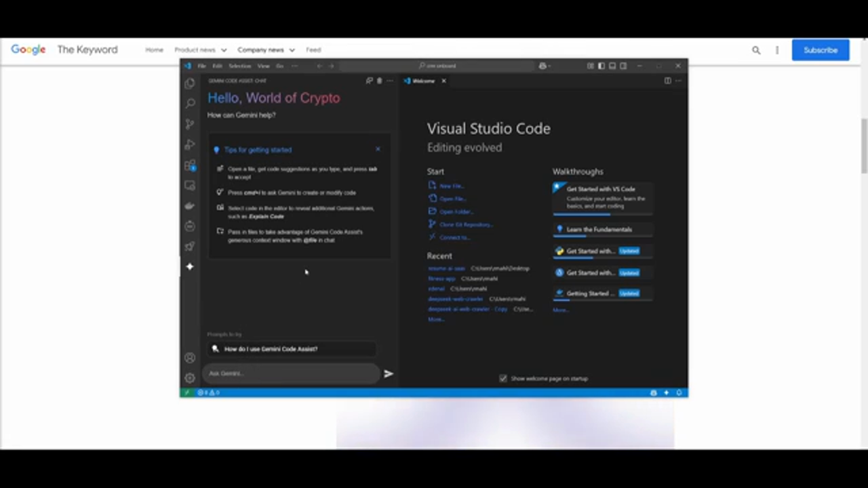This screenshot has width=868, height=488.
Task: Click the New File link
Action: tap(446, 186)
